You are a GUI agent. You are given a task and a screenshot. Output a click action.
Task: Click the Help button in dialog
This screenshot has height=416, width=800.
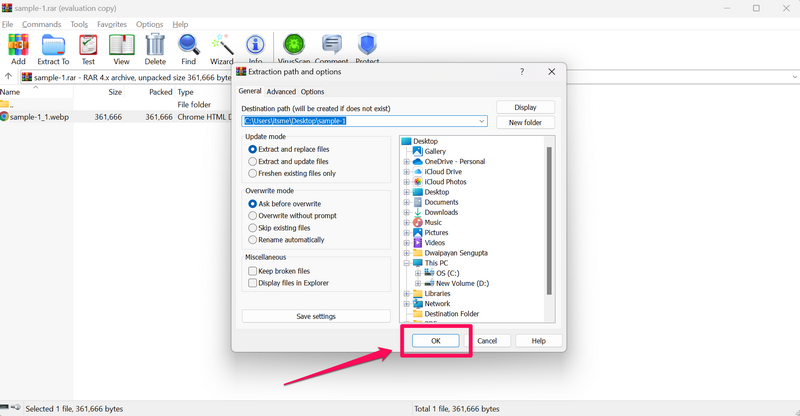(x=539, y=340)
